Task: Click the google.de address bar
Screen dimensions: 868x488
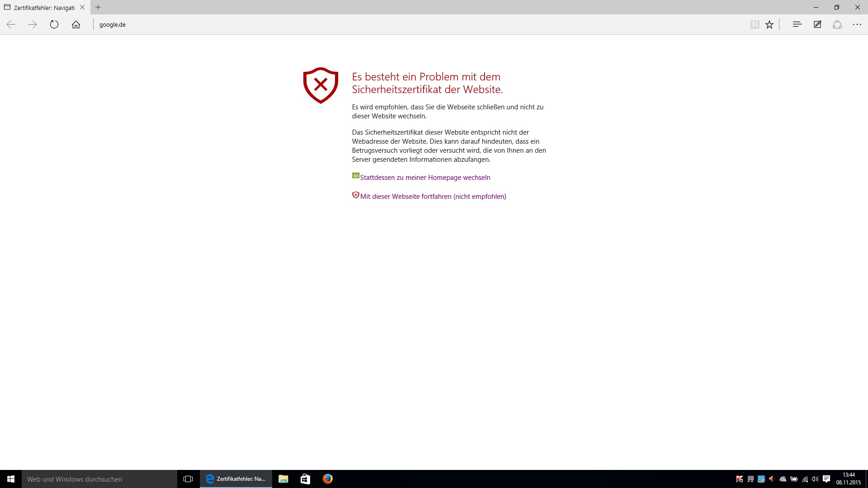Action: pos(271,25)
